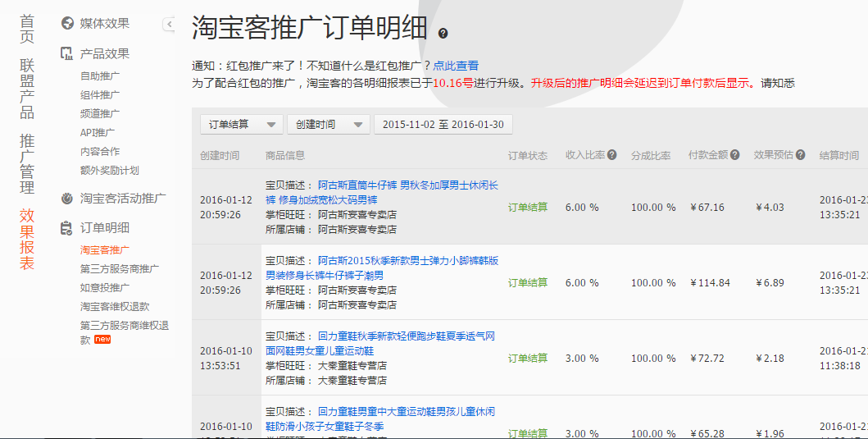The image size is (868, 439).
Task: Open the 媒体效果 section
Action: point(105,23)
